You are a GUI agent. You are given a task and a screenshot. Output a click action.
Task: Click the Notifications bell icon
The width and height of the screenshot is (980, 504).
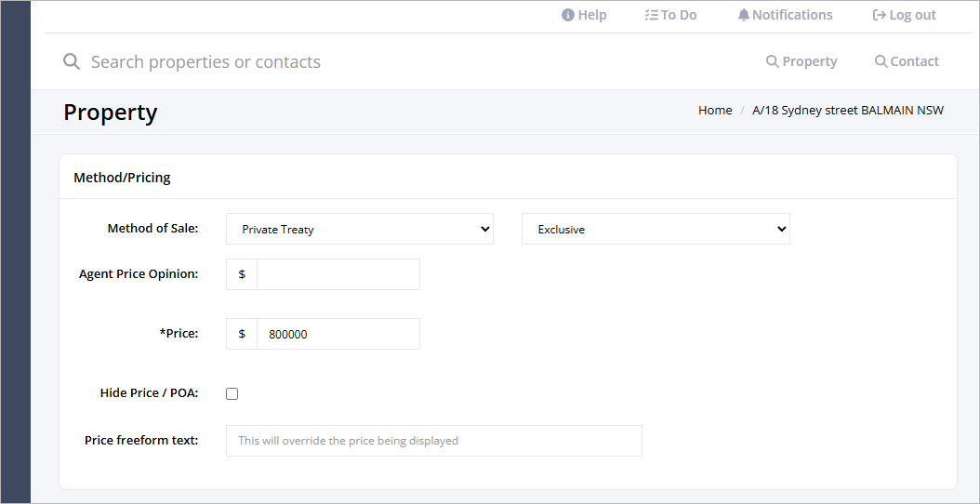tap(744, 15)
